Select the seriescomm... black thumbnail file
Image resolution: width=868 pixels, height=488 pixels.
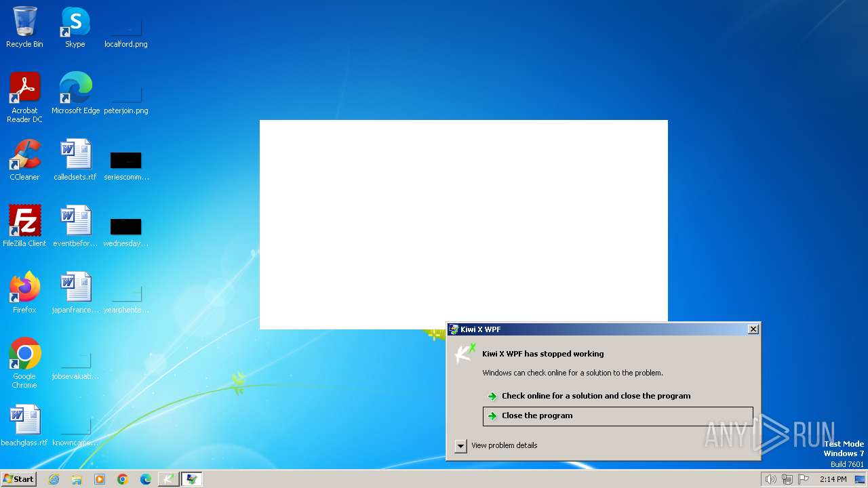tap(126, 161)
